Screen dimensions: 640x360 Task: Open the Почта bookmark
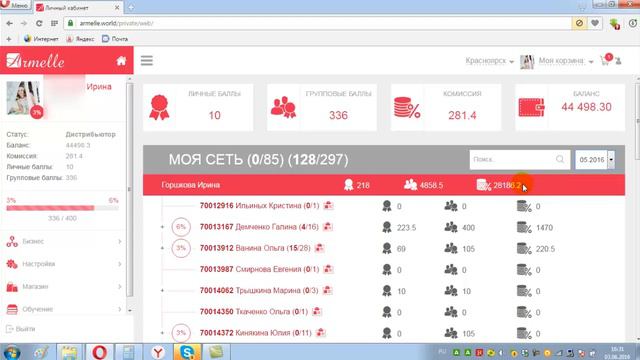click(x=115, y=39)
